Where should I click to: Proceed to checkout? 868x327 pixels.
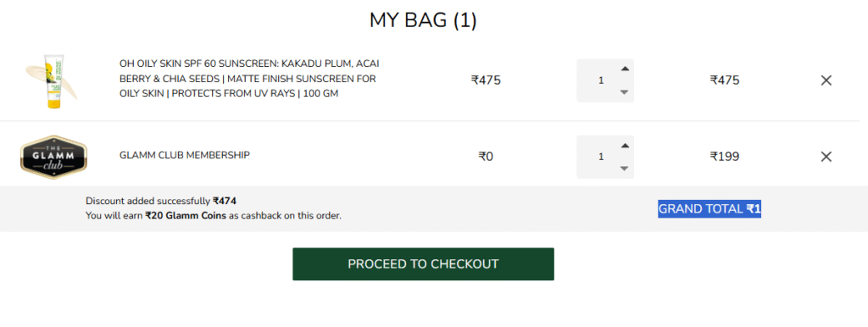(x=423, y=264)
